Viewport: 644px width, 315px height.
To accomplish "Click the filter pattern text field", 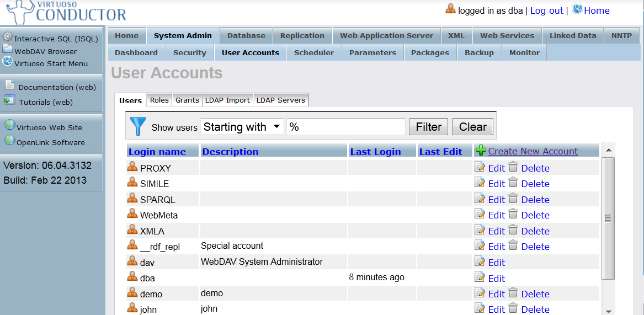I will 345,127.
